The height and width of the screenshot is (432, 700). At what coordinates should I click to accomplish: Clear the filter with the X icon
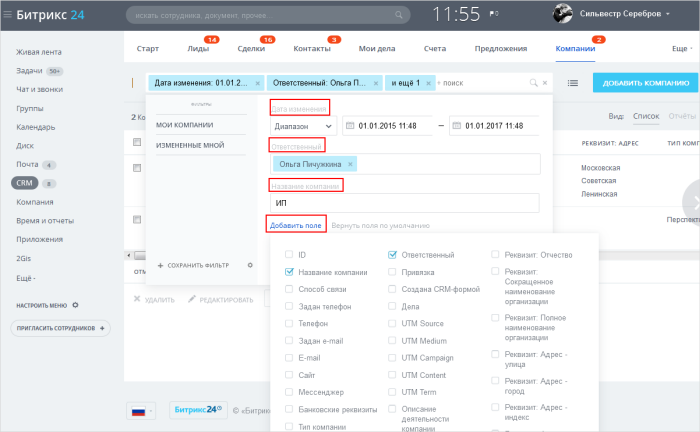click(x=545, y=83)
